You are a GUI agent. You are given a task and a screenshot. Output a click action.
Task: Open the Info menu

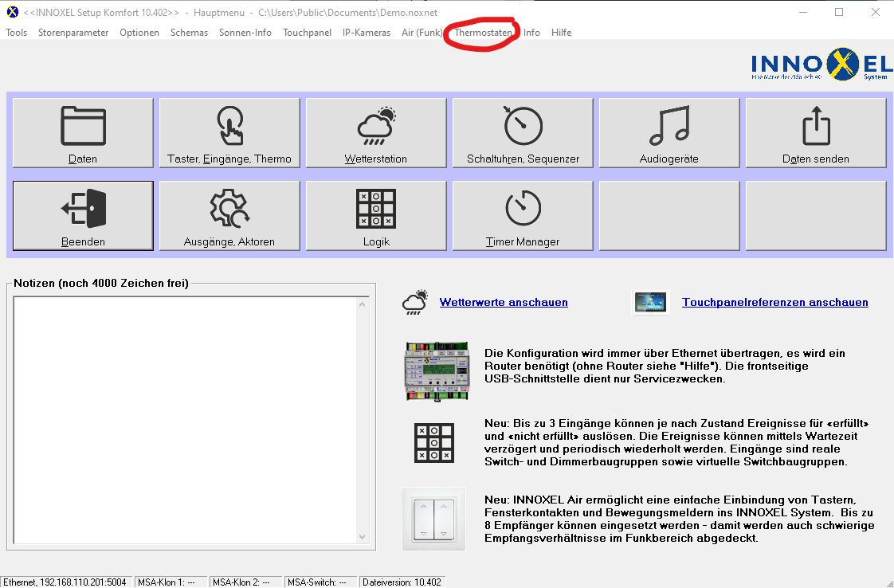(531, 33)
